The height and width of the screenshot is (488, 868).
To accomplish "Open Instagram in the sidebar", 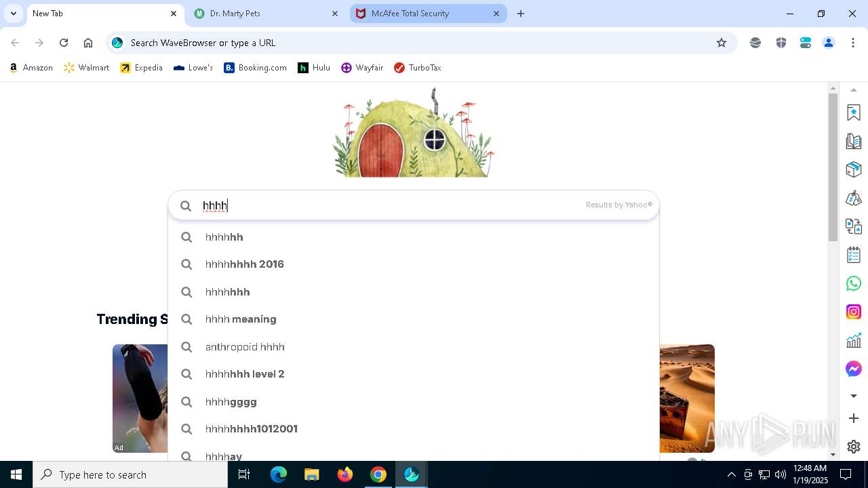I will [x=854, y=312].
